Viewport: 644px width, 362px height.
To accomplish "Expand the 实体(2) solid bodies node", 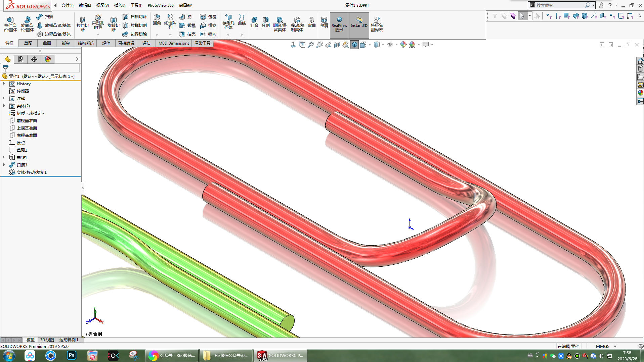I will click(x=4, y=106).
